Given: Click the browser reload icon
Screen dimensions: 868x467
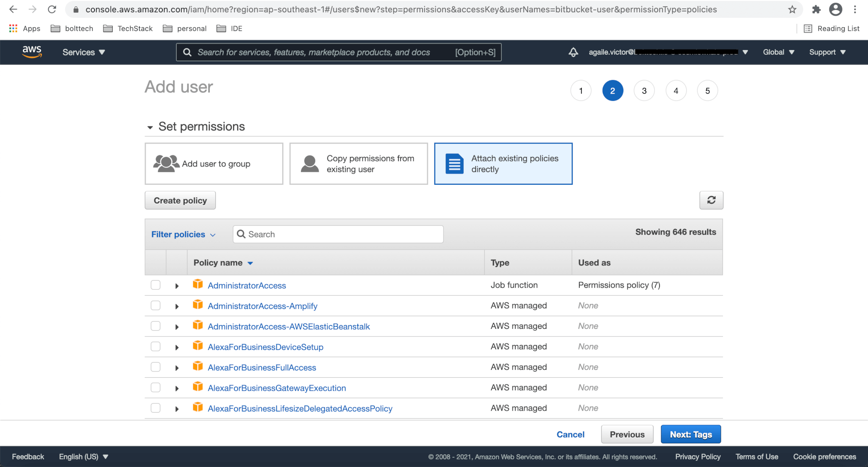Looking at the screenshot, I should coord(52,9).
